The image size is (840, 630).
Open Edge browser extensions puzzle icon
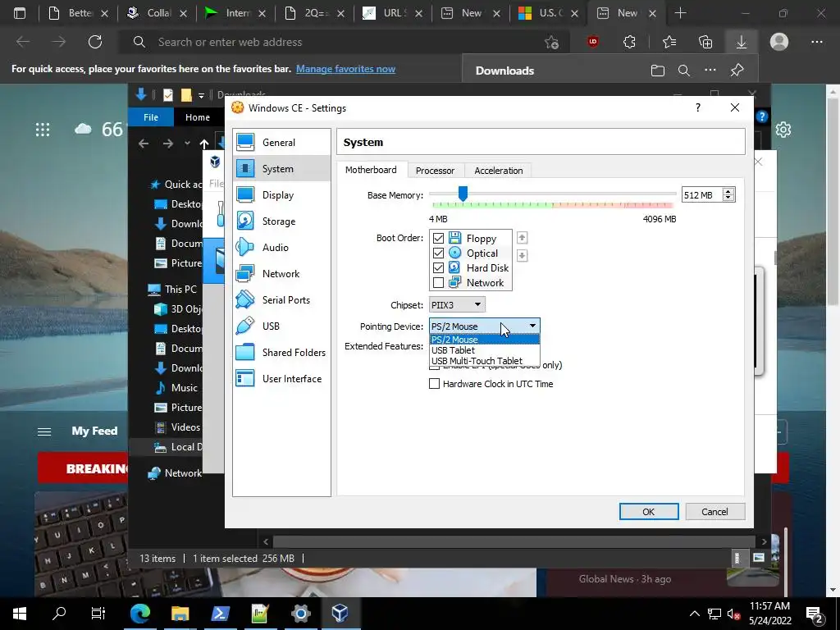(629, 42)
